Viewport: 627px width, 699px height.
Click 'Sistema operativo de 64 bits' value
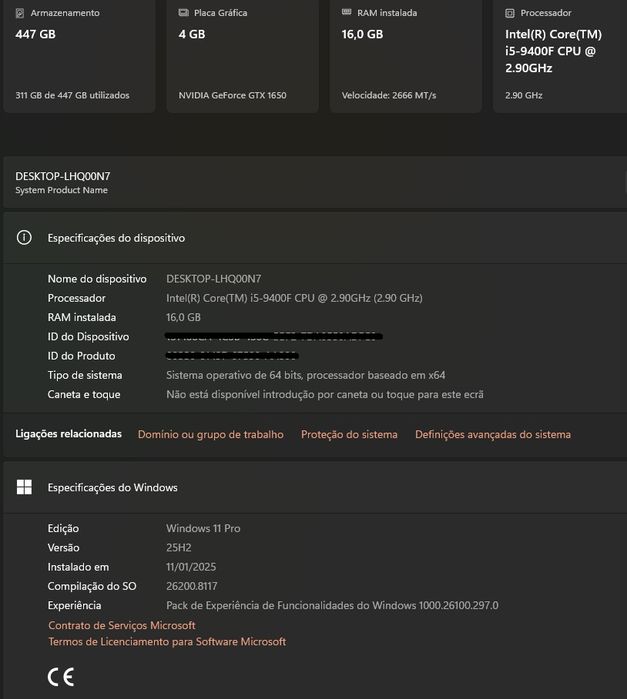(305, 375)
